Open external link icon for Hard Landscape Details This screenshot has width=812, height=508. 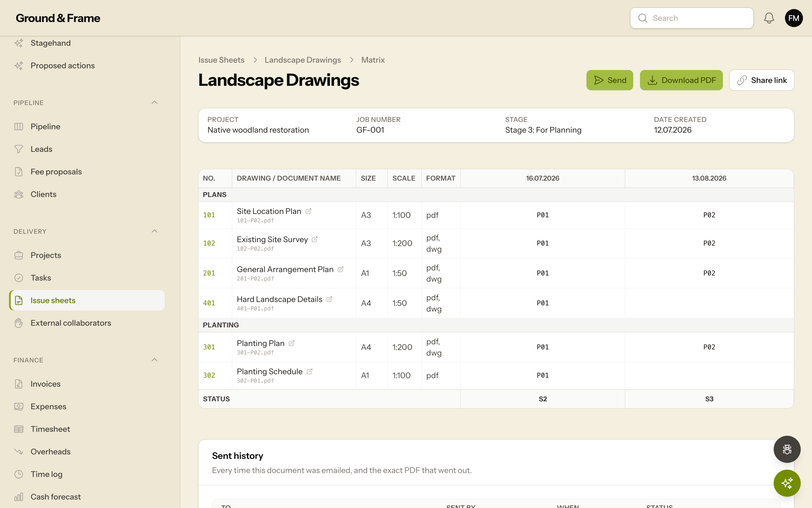click(x=329, y=299)
